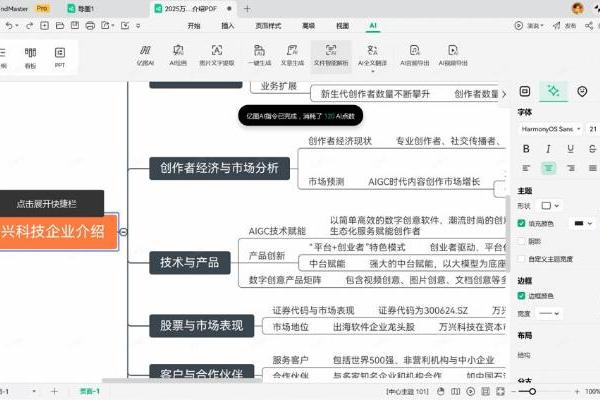
Task: Select the 页面-1 page tab
Action: click(x=90, y=391)
